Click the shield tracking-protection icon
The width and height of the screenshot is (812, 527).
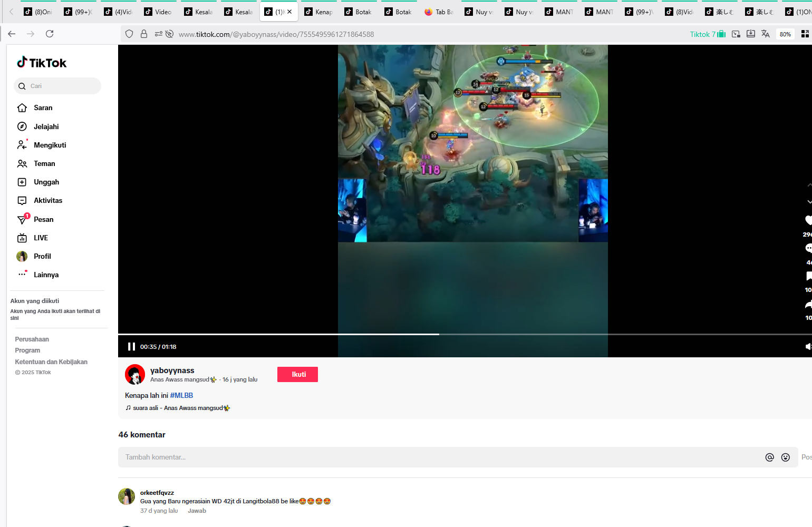point(129,34)
